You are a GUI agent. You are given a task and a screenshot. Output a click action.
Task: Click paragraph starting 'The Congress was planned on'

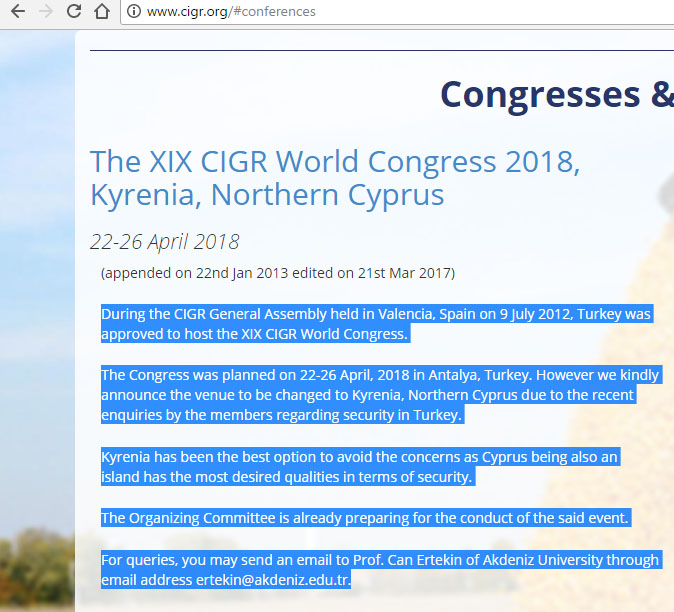click(x=382, y=395)
